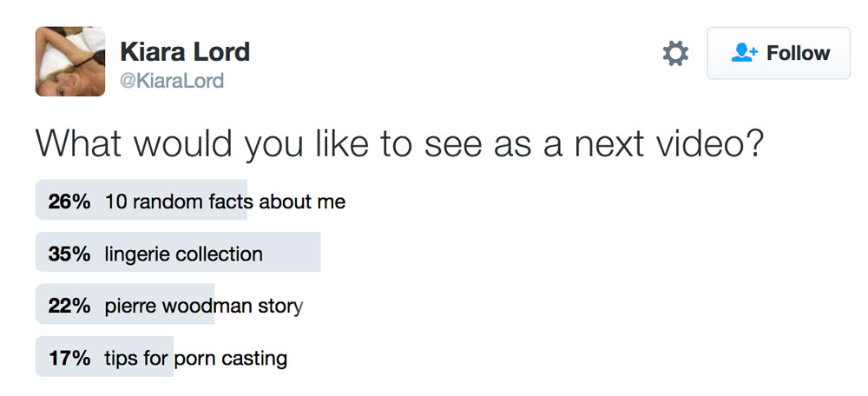
Task: Click the 17% poll percentage
Action: point(69,358)
